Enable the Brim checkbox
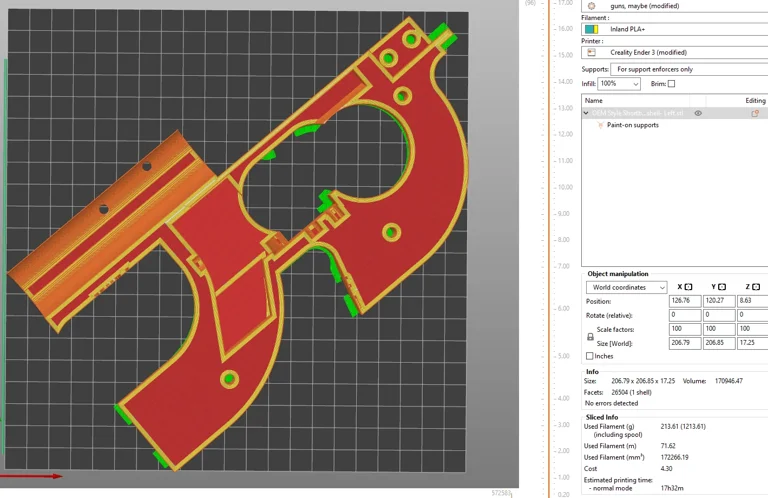This screenshot has height=498, width=768. pyautogui.click(x=671, y=84)
